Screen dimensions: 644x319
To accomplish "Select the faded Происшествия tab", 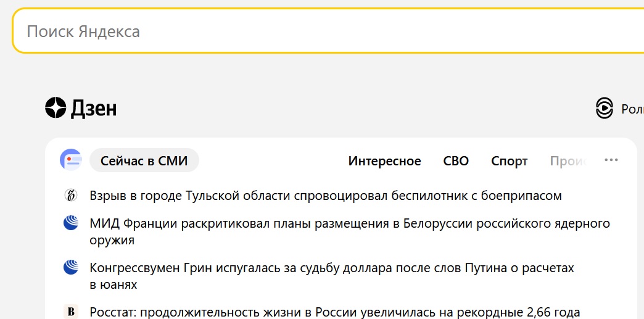I will [568, 161].
